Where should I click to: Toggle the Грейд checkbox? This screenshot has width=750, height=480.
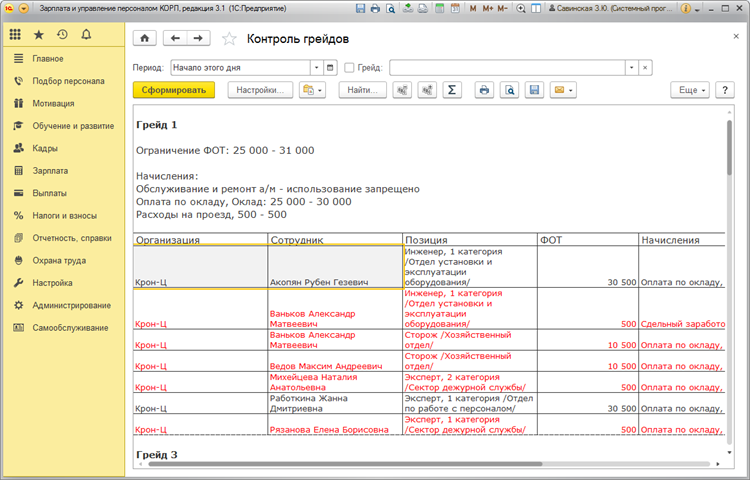pos(349,68)
